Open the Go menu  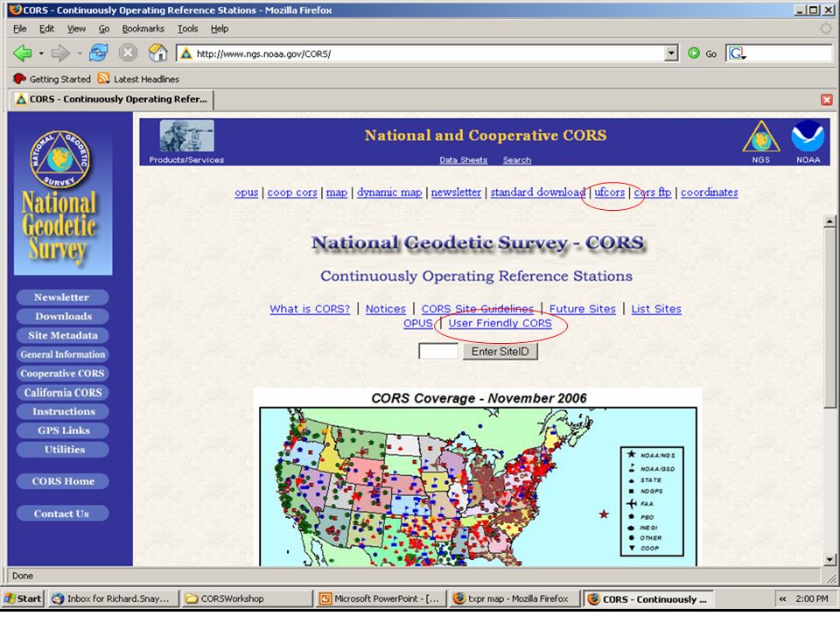point(104,29)
